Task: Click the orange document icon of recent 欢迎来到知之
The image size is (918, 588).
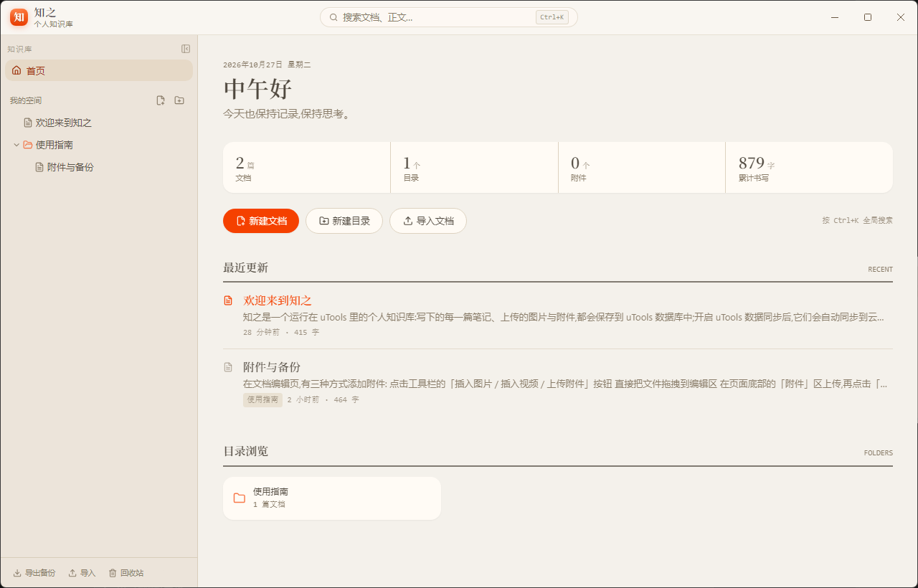Action: click(228, 300)
